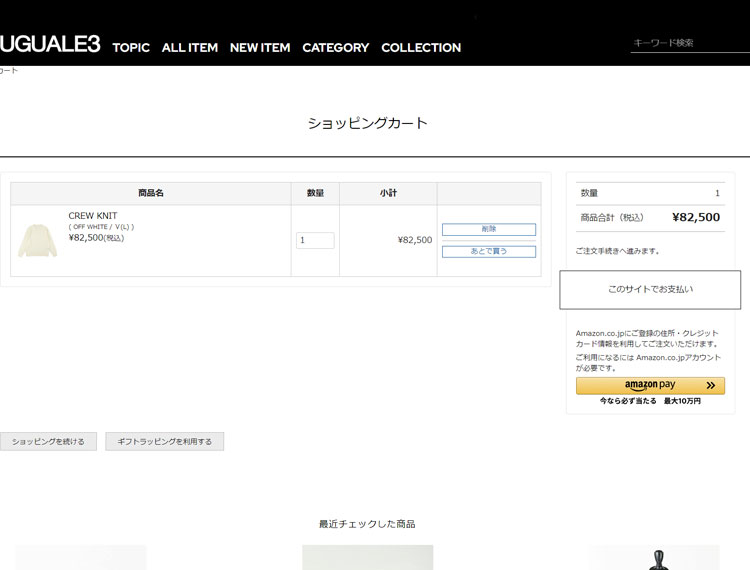Click the ショッピングを続ける button
This screenshot has height=570, width=750.
(48, 441)
